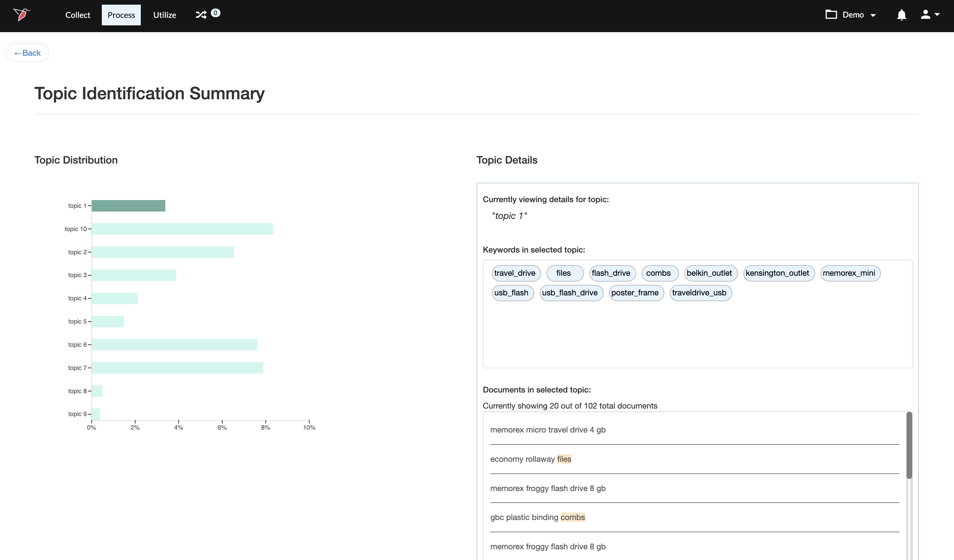Open the Collect tab
Viewport: 954px width, 560px height.
[78, 15]
